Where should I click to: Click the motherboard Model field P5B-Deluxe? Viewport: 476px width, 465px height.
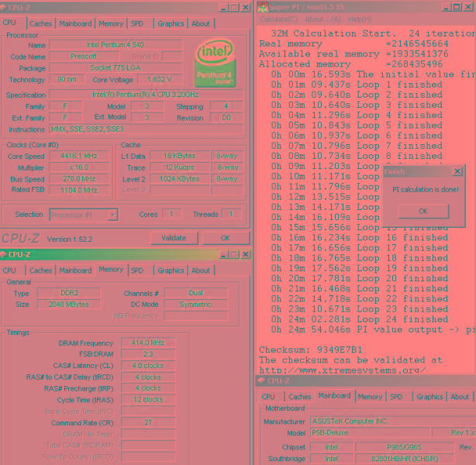(x=371, y=432)
